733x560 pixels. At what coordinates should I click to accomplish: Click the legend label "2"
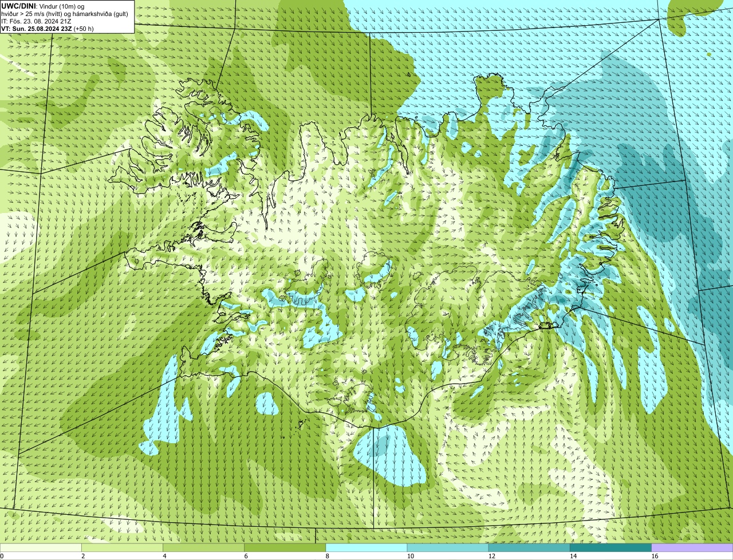pos(83,556)
